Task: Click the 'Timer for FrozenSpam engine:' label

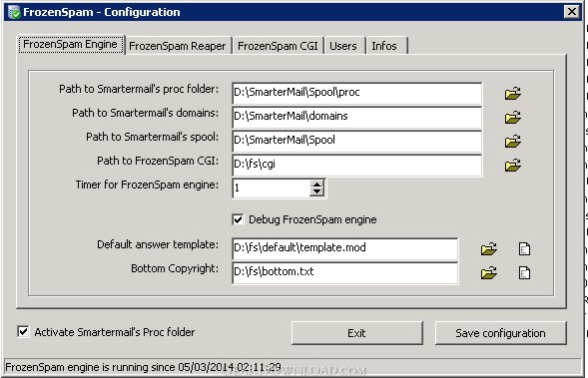Action: (x=147, y=185)
